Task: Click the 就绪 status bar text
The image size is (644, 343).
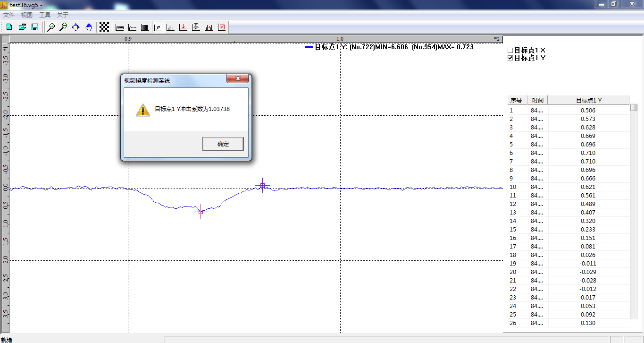Action: click(x=7, y=340)
